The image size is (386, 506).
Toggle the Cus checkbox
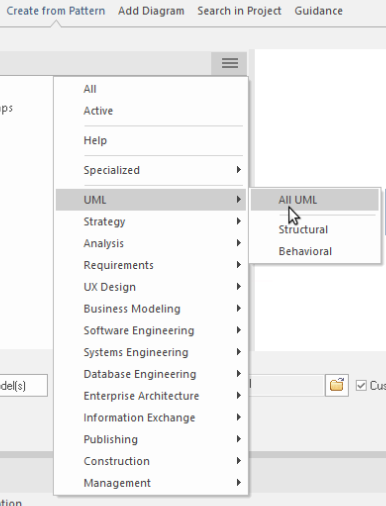[x=361, y=386]
